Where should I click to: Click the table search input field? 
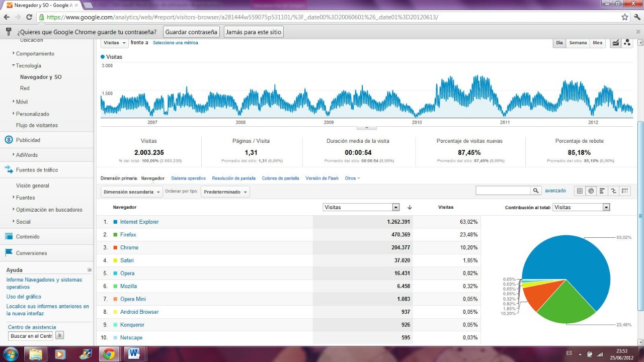click(x=503, y=191)
